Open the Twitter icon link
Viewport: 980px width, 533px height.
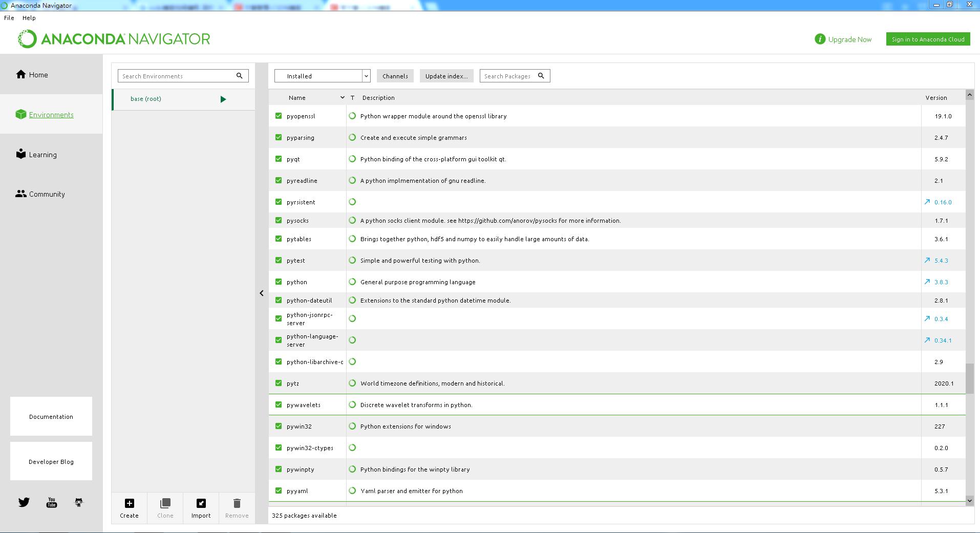coord(24,502)
